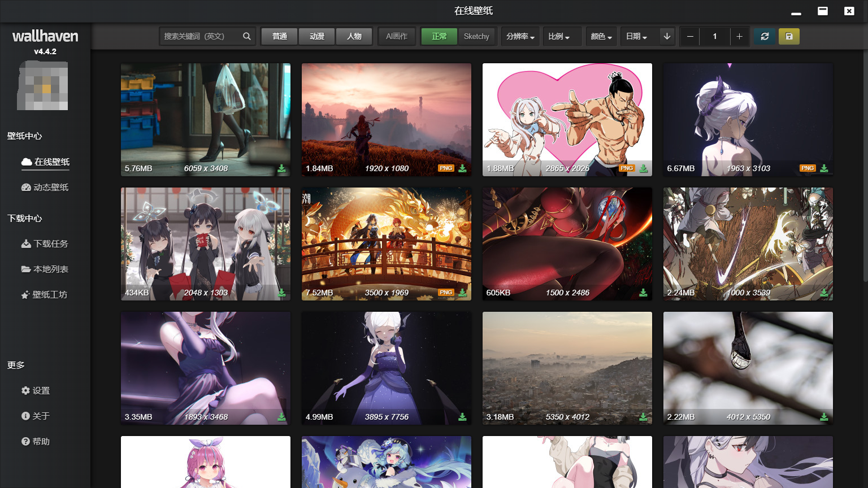
Task: Download the 3500 x 1969 wallpaper
Action: [x=462, y=293]
